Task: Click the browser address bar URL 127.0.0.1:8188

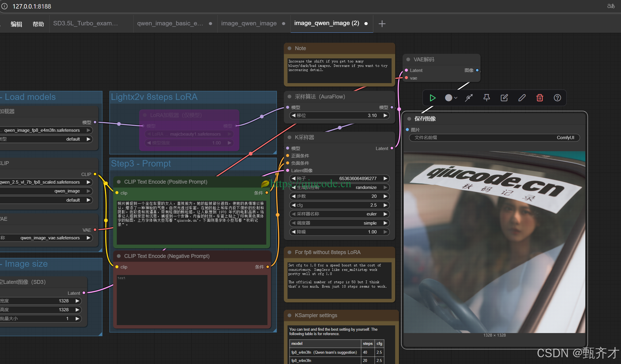Action: click(32, 6)
